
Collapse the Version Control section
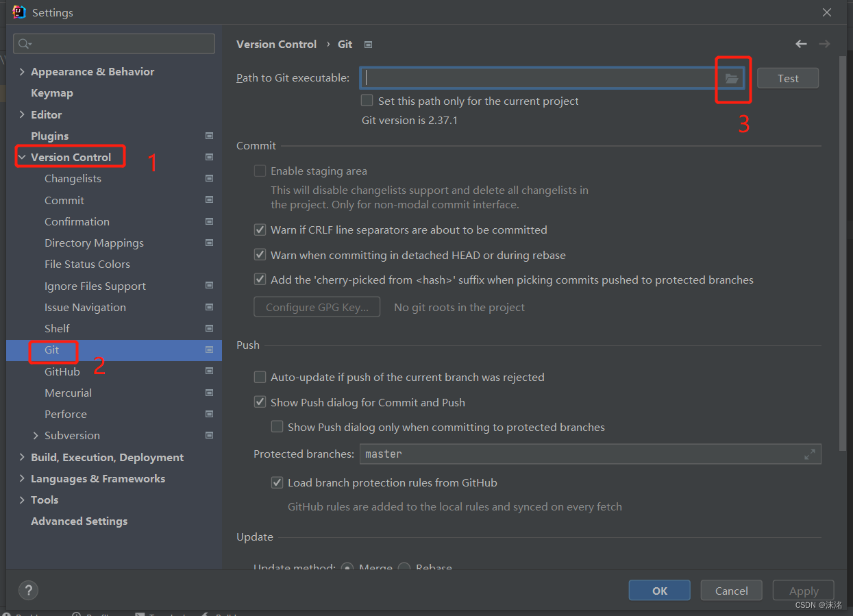[22, 157]
